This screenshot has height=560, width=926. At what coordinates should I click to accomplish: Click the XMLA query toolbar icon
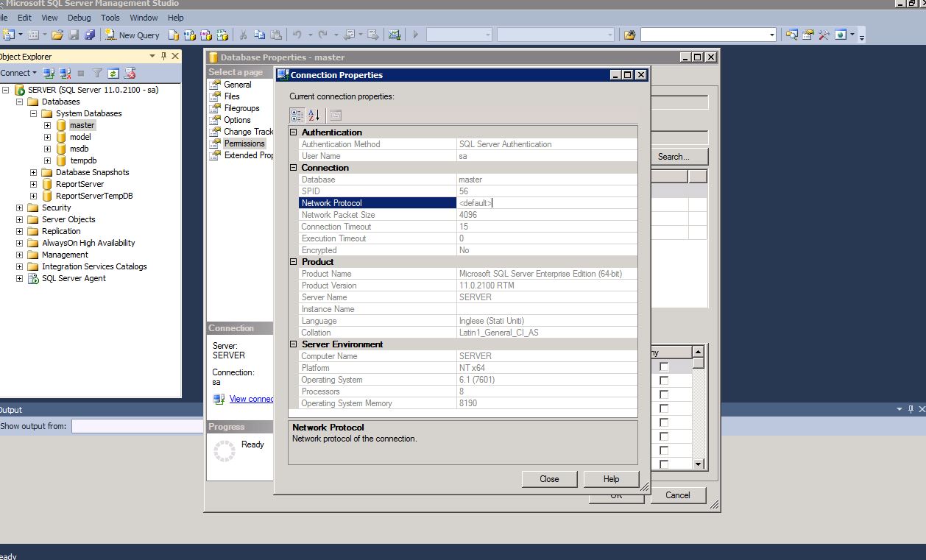coord(222,35)
